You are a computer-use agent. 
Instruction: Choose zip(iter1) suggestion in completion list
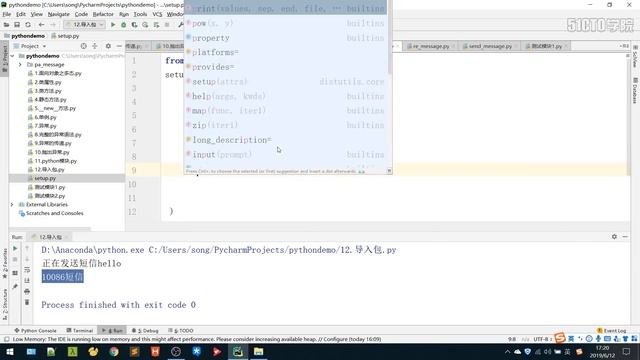click(x=286, y=125)
